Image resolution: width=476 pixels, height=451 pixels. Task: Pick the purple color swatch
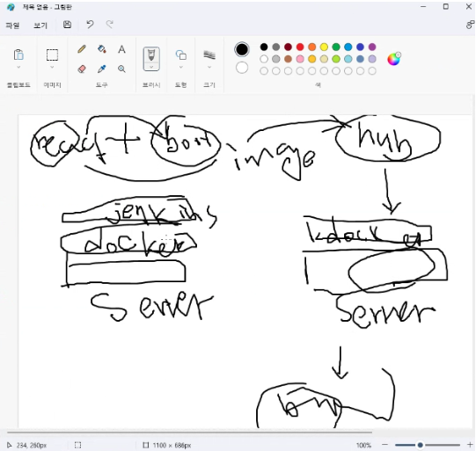click(x=372, y=47)
